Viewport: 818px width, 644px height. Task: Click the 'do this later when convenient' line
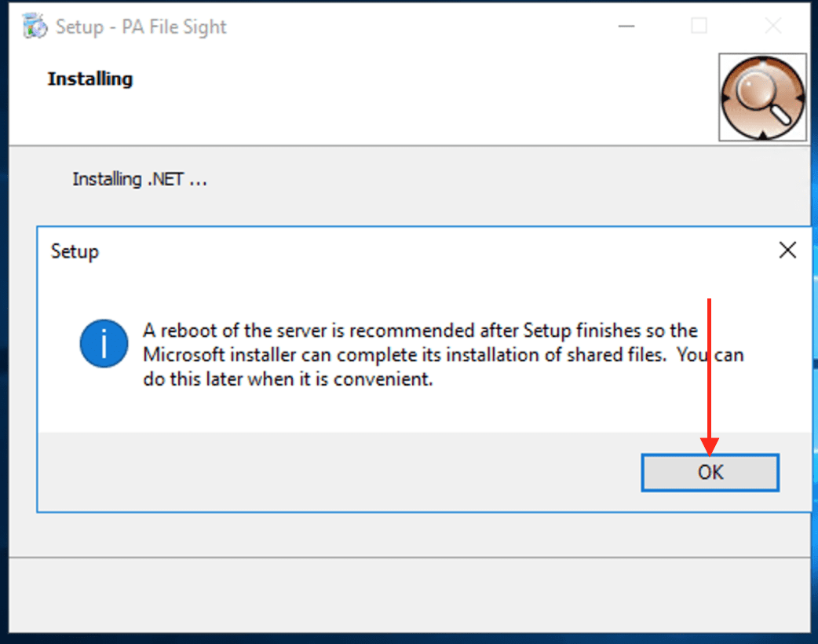(x=287, y=380)
